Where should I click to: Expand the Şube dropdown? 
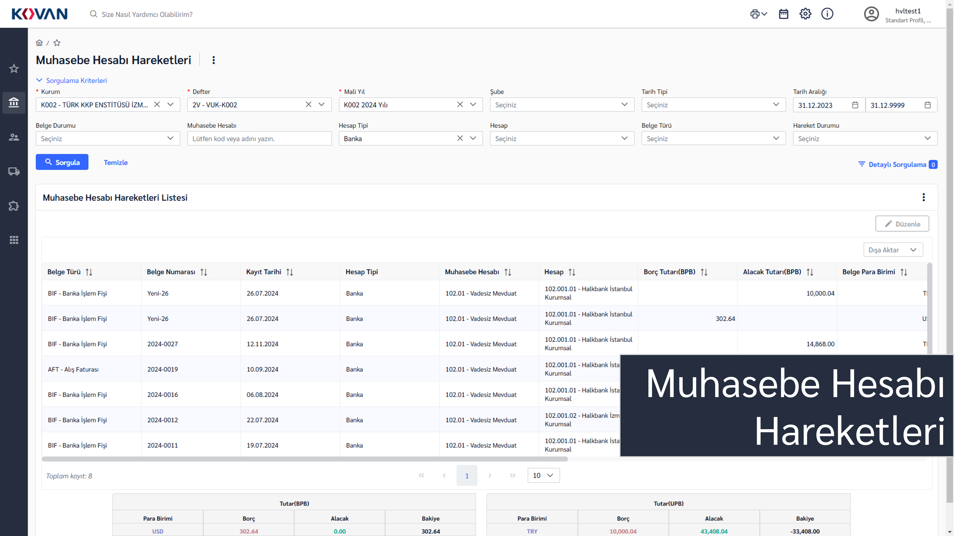(562, 105)
